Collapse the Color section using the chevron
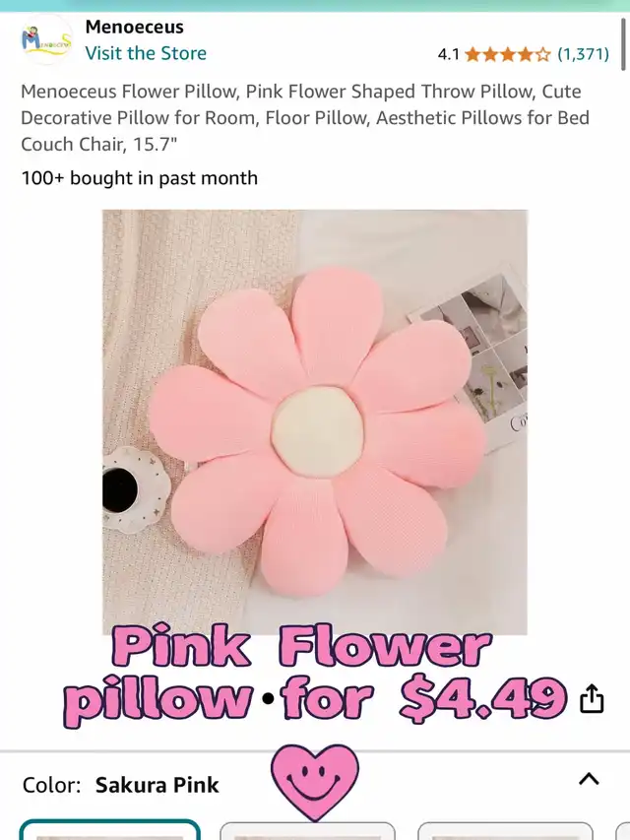Viewport: 630px width, 840px height. [x=589, y=778]
